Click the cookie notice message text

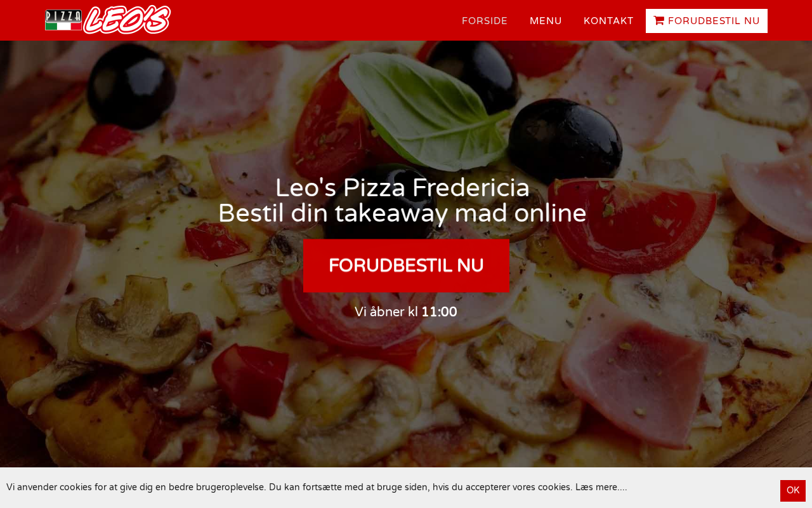[317, 488]
